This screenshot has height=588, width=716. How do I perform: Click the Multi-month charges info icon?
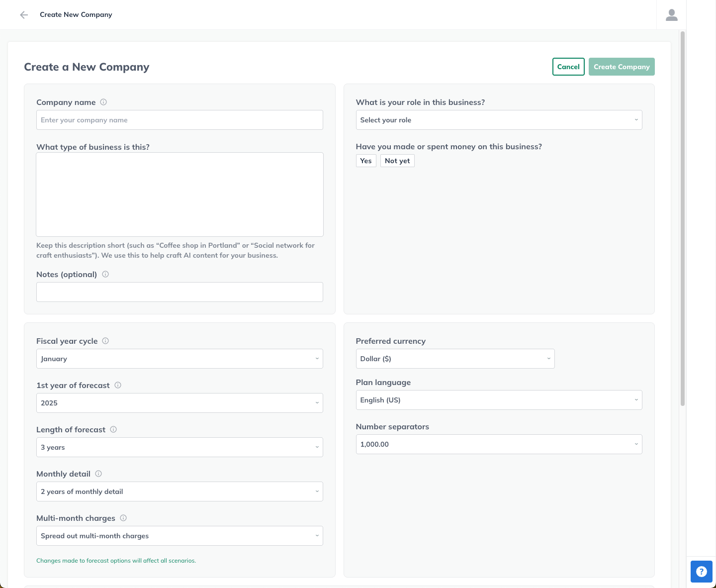tap(123, 518)
